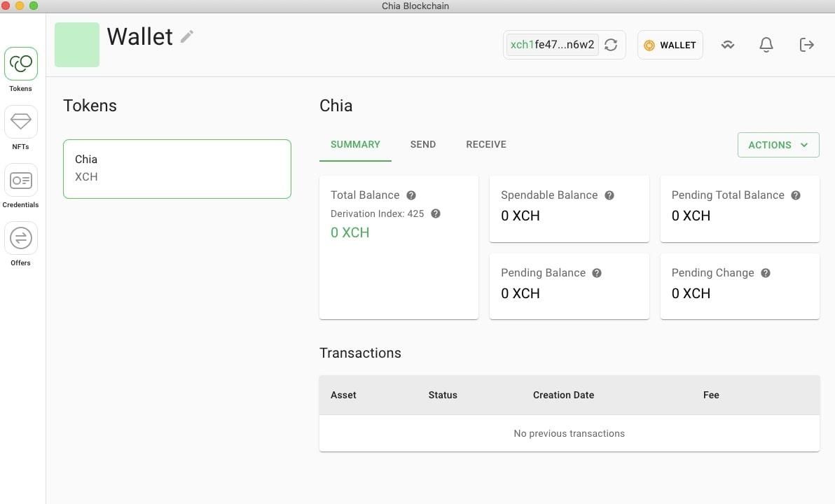Expand the ACTIONS dropdown

pos(778,145)
